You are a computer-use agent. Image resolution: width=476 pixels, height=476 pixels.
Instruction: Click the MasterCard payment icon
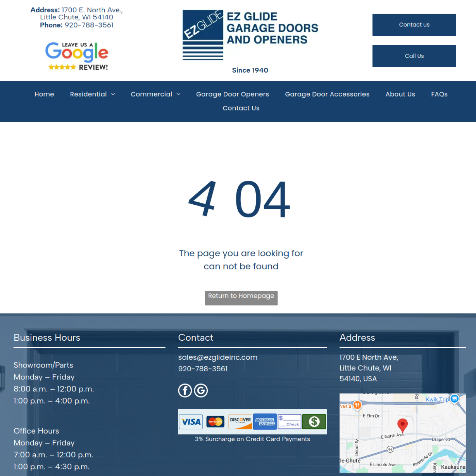coord(216,422)
